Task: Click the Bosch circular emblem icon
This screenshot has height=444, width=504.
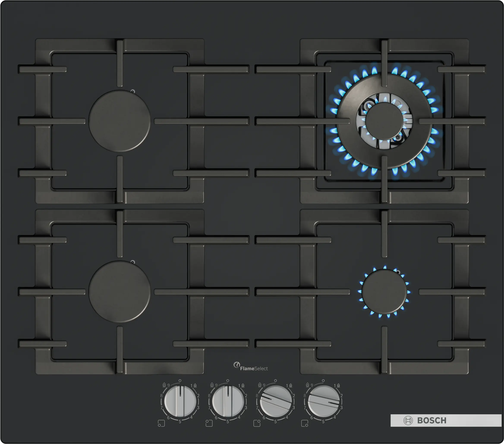Action: tap(408, 420)
